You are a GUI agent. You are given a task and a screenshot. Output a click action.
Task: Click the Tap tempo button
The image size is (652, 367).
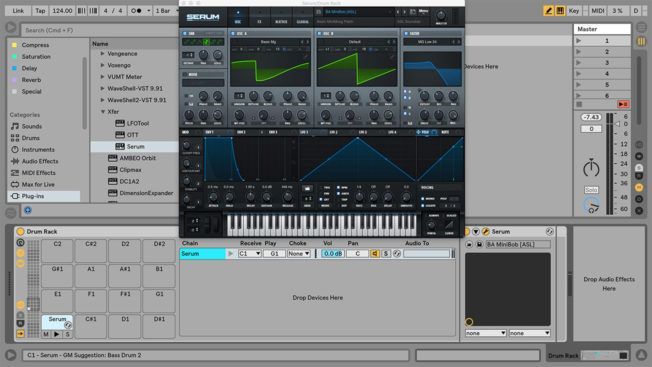40,11
